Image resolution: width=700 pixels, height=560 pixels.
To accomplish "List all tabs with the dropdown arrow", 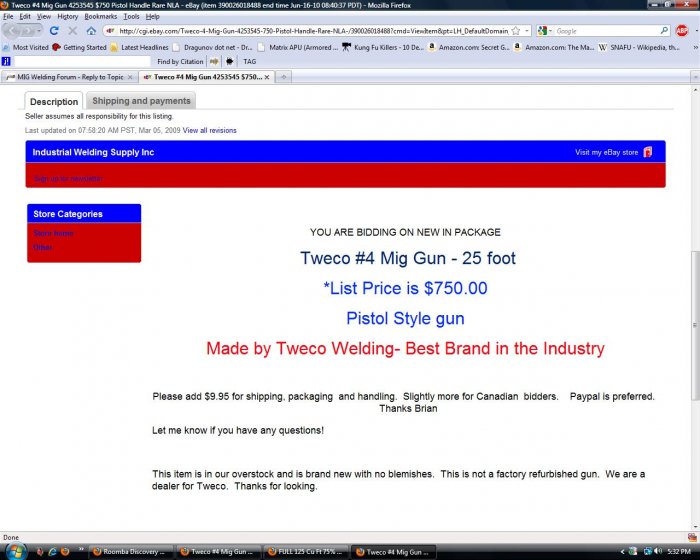I will click(696, 77).
